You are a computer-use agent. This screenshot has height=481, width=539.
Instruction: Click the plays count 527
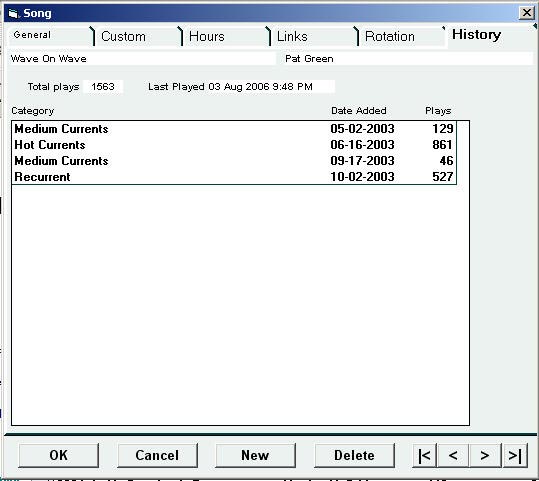coord(443,176)
